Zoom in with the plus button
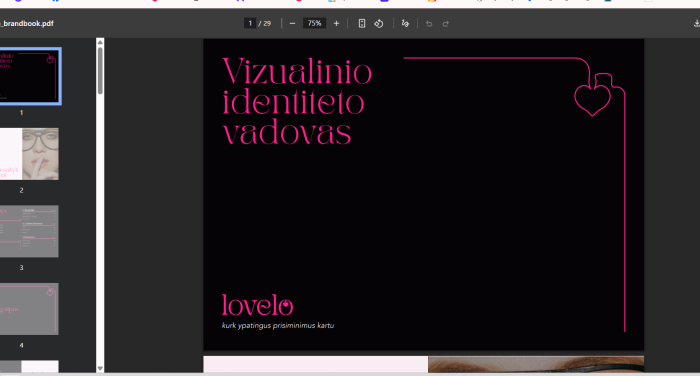The image size is (700, 376). [336, 24]
